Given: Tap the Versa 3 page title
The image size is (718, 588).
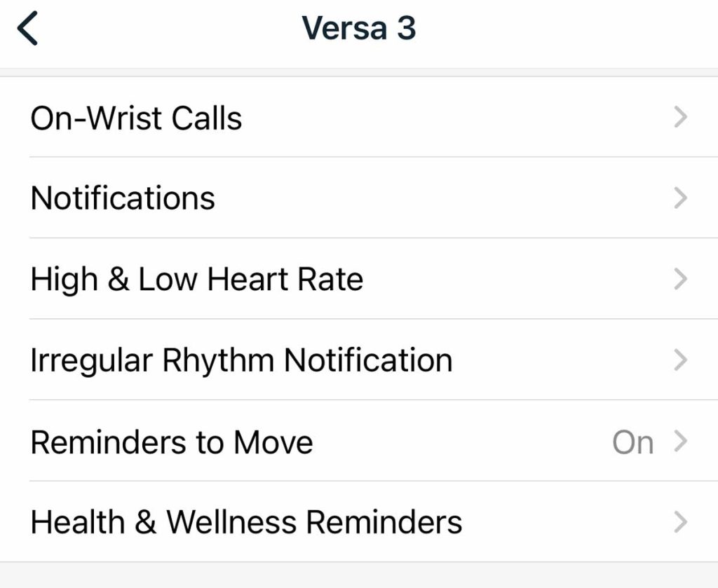Looking at the screenshot, I should click(358, 29).
